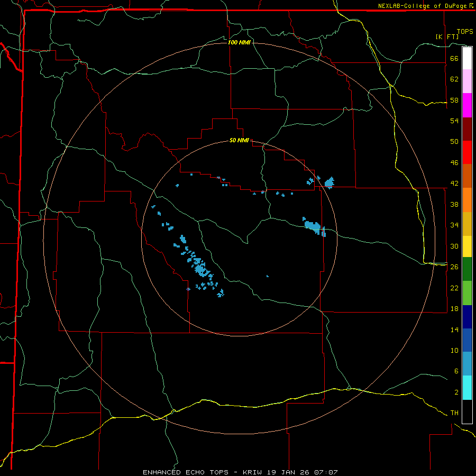Click the '46' legend value
The width and height of the screenshot is (476, 476).
point(454,162)
